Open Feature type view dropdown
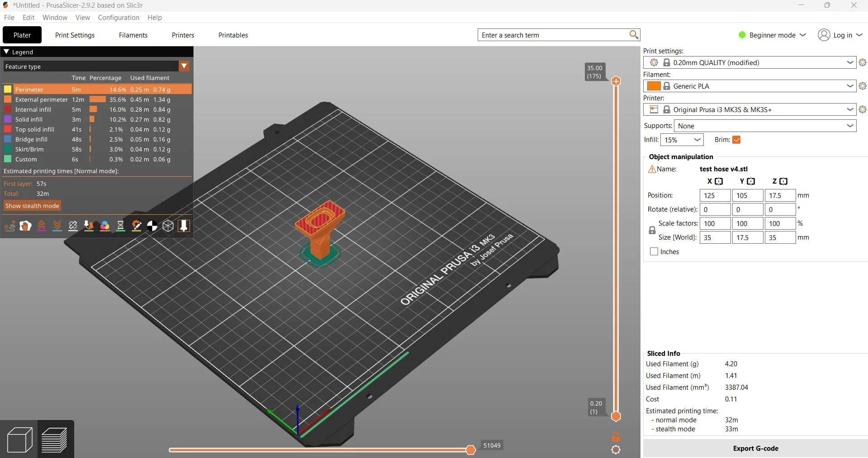Screen dimensions: 868x458 [184, 66]
